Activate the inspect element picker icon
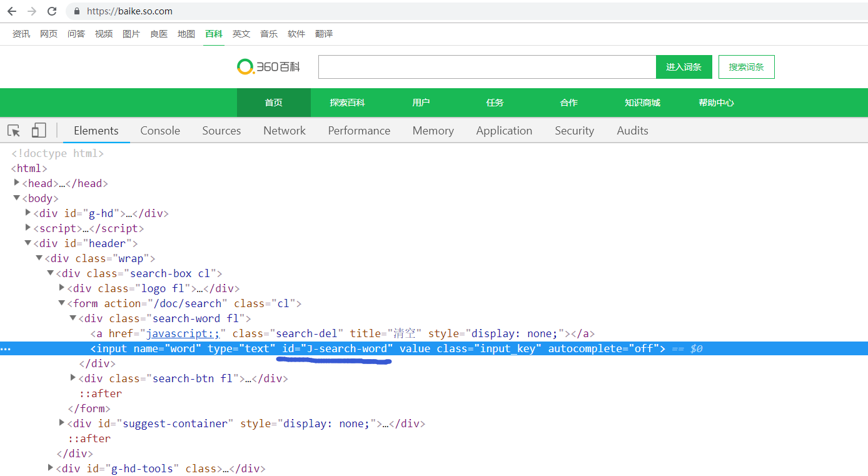This screenshot has height=476, width=868. tap(14, 130)
